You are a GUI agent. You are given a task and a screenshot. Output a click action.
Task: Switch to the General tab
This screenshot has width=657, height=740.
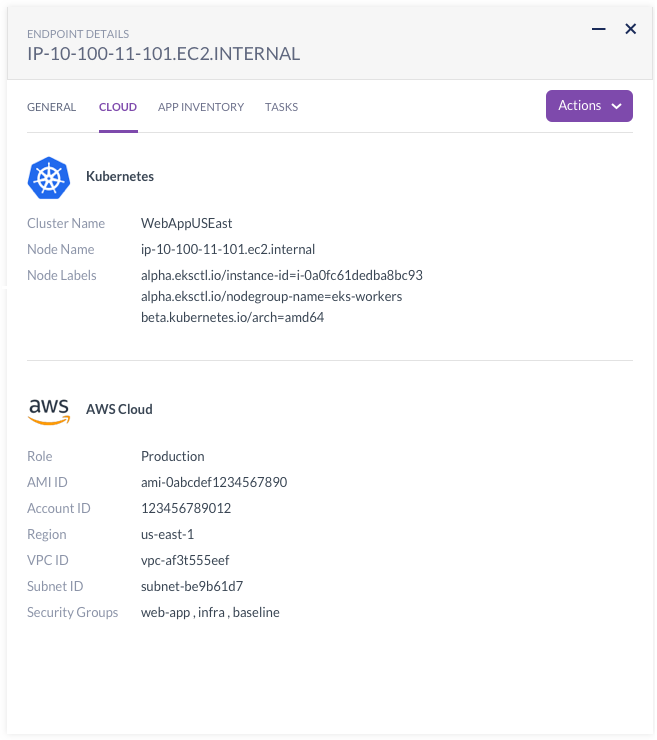click(51, 107)
